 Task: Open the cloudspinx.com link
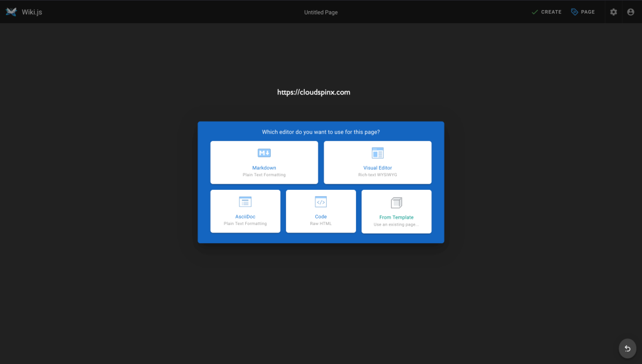[x=313, y=91]
